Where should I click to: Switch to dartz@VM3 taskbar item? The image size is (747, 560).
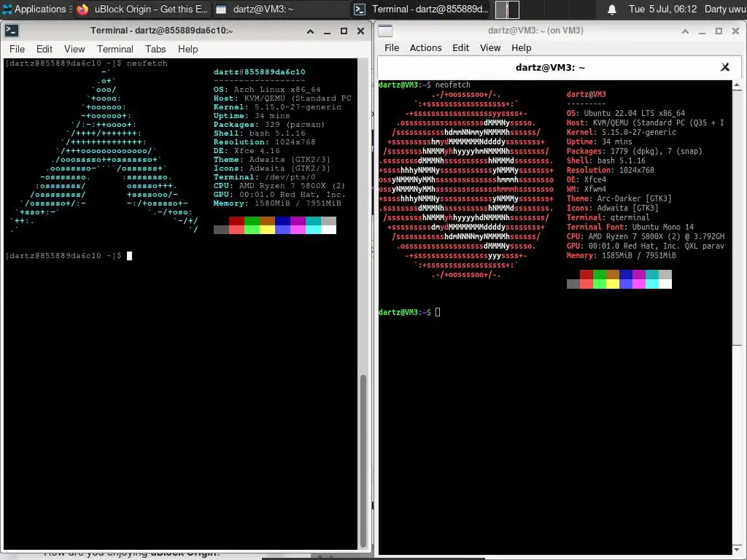pyautogui.click(x=280, y=9)
